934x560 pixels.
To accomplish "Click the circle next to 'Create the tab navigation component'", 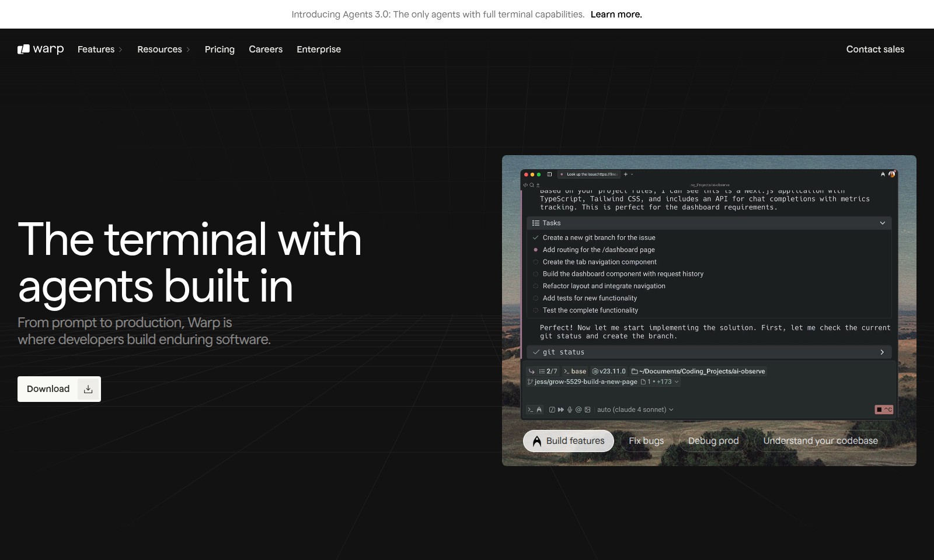I will pos(535,262).
